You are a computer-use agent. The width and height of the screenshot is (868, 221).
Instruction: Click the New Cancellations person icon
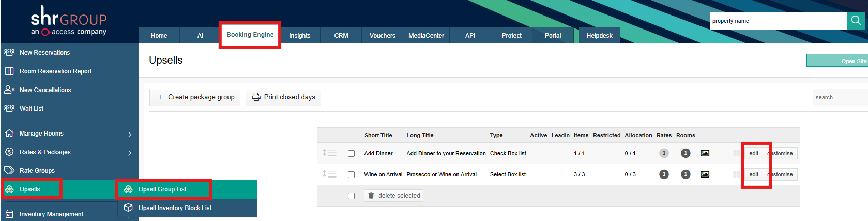click(9, 90)
